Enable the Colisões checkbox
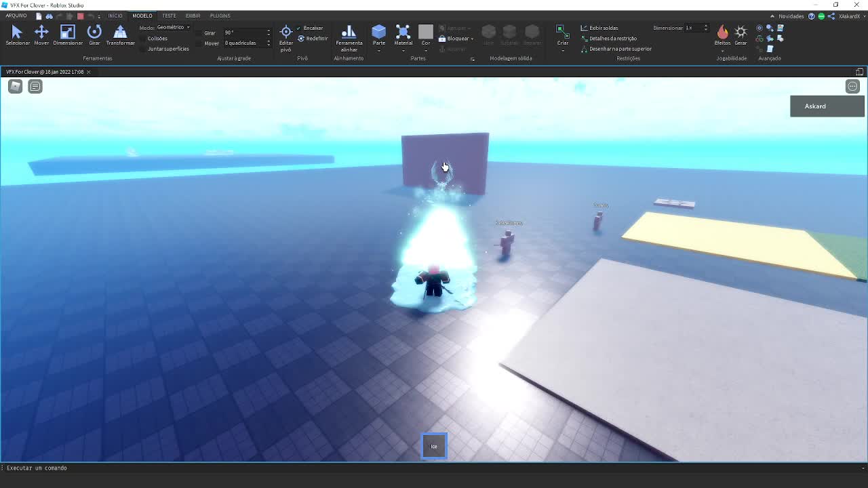Viewport: 868px width, 488px height. pos(144,39)
